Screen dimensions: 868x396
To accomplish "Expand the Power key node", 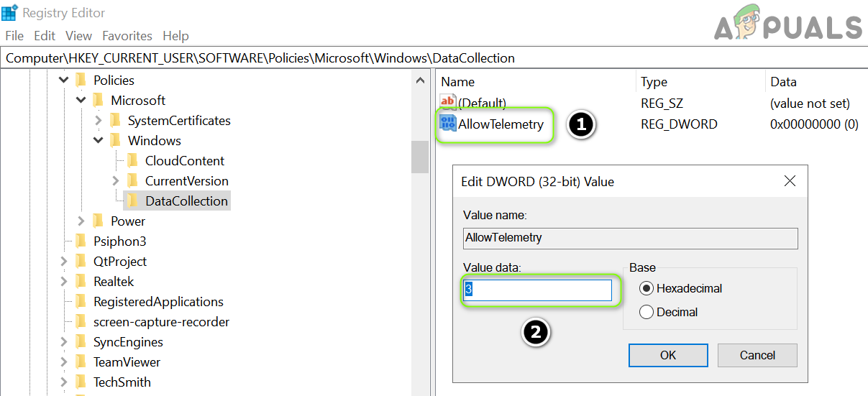I will click(81, 221).
